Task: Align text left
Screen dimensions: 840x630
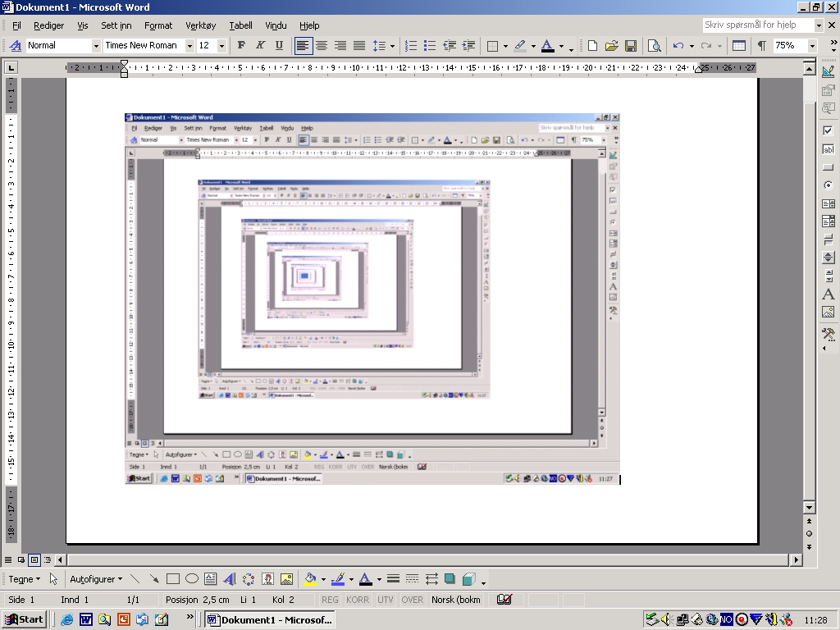Action: tap(303, 46)
